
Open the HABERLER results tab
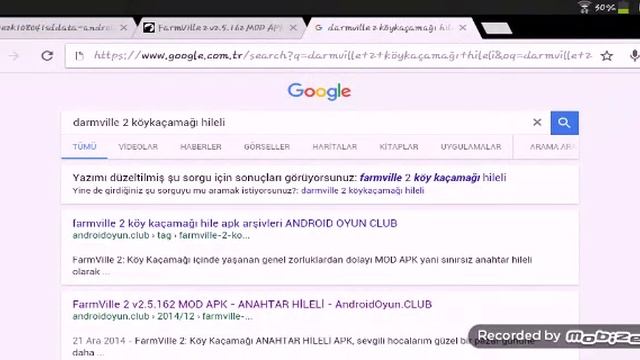click(x=201, y=147)
